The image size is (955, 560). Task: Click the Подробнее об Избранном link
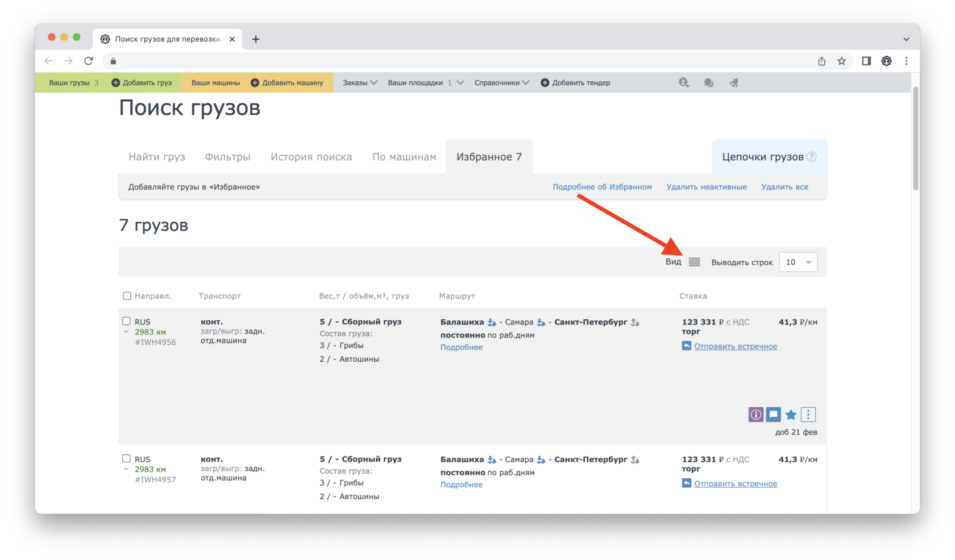(602, 187)
